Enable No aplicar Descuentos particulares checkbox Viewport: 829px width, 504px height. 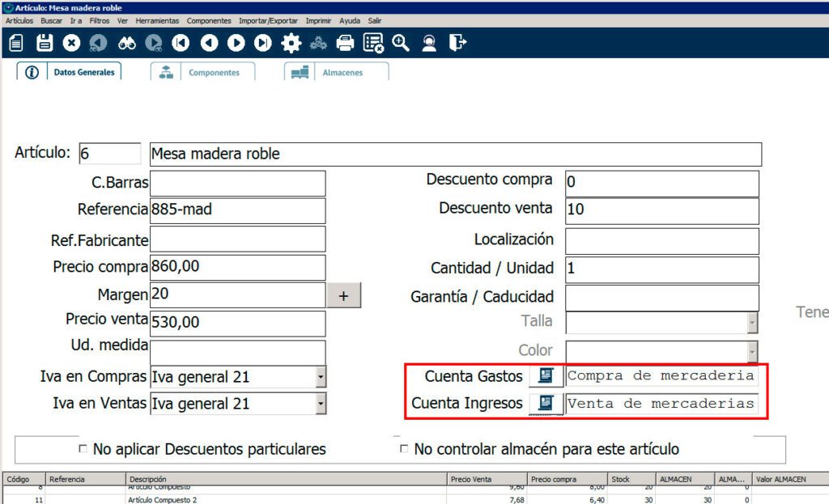[83, 448]
